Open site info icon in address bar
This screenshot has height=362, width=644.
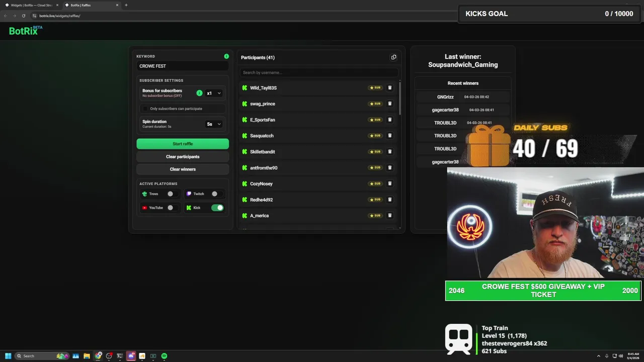[34, 16]
